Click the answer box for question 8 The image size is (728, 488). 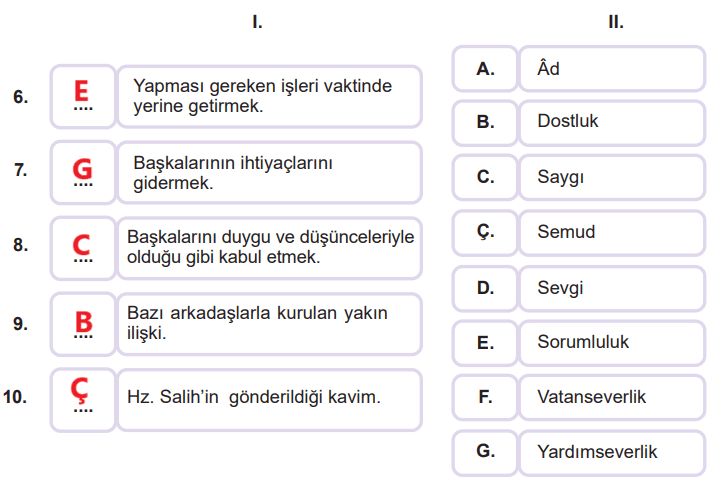click(x=82, y=246)
